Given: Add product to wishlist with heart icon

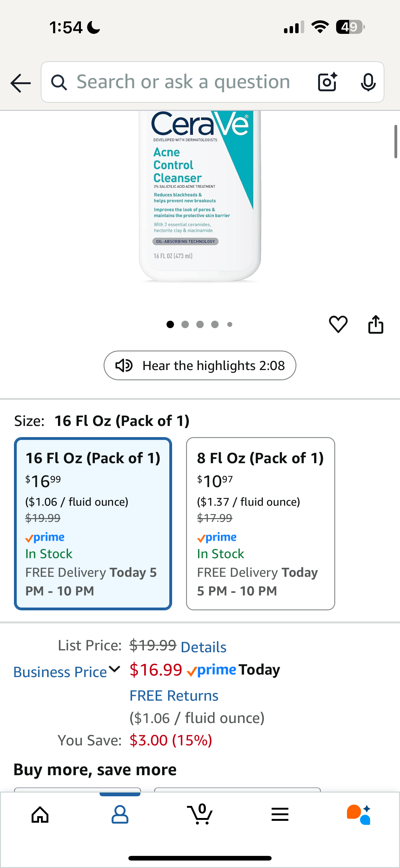Looking at the screenshot, I should 338,324.
